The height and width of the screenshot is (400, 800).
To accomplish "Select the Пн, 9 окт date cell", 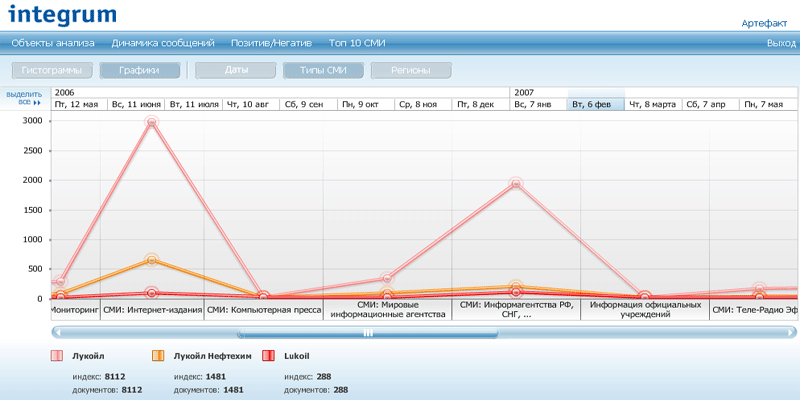I will point(366,105).
